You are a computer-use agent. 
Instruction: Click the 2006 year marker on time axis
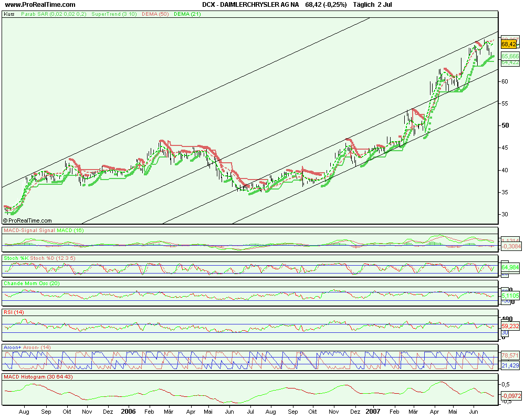click(128, 412)
